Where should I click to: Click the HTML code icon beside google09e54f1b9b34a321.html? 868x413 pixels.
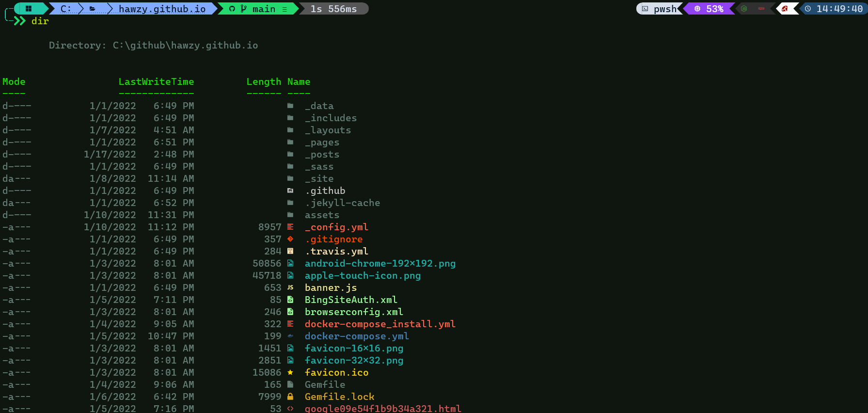point(290,409)
